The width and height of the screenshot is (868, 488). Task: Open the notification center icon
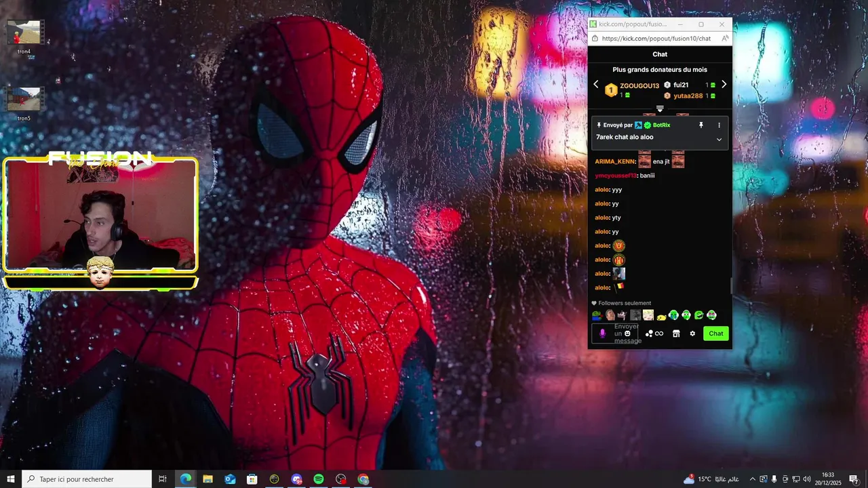click(x=854, y=479)
